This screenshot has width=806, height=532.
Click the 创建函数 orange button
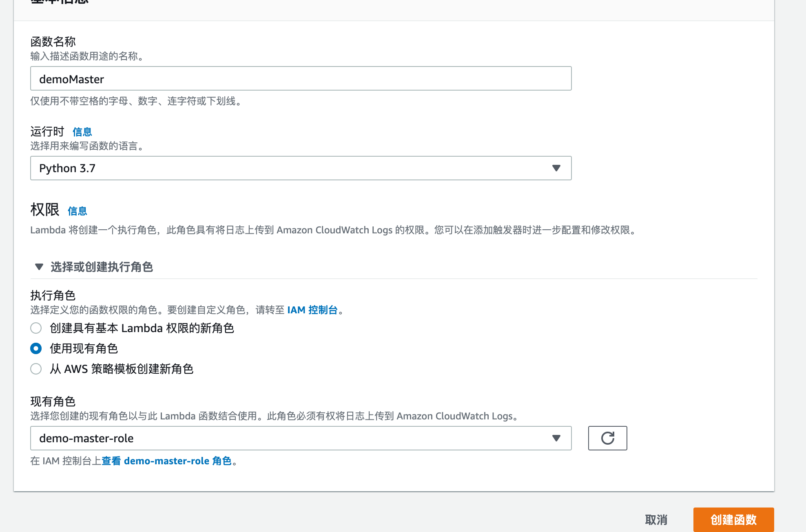[x=733, y=519]
